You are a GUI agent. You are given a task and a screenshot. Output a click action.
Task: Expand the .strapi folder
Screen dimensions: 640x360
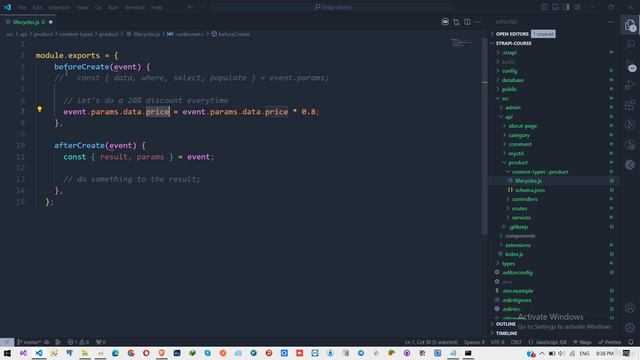coord(509,53)
